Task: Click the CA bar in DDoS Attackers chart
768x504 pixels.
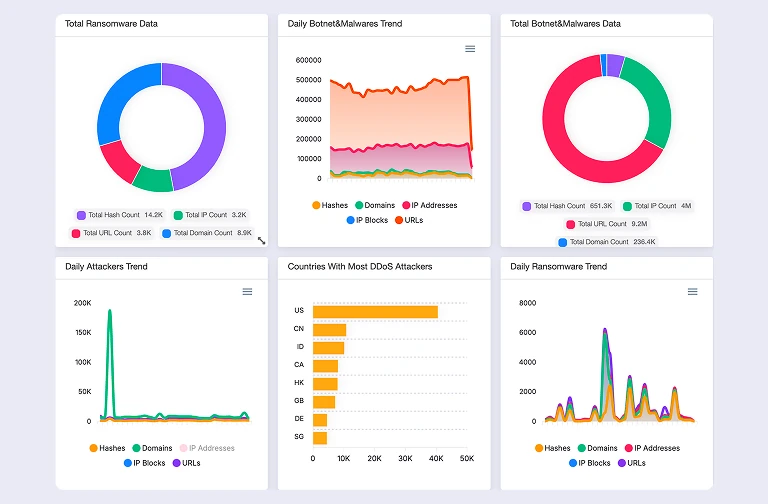Action: (x=325, y=366)
